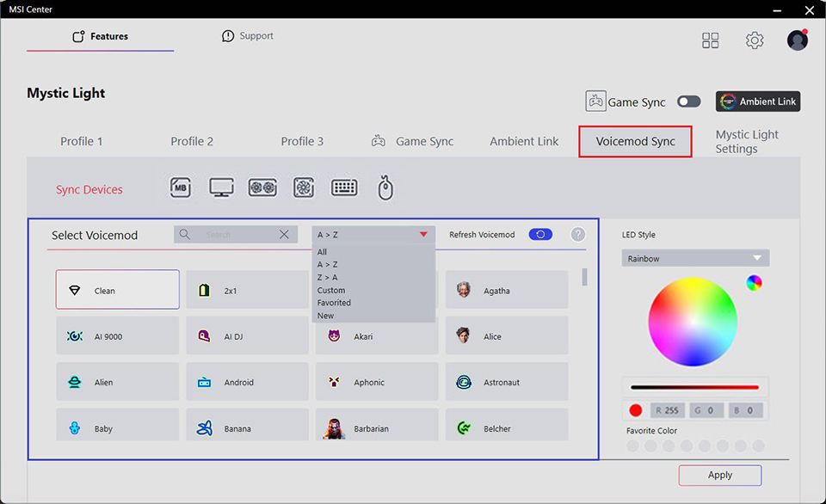Click the Ambient Link button
Viewport: 826px width, 504px height.
click(757, 101)
